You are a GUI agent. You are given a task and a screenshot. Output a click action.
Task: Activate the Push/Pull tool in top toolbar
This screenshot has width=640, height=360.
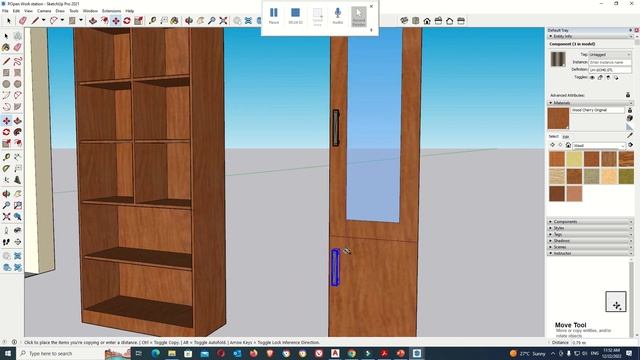pyautogui.click(x=93, y=21)
